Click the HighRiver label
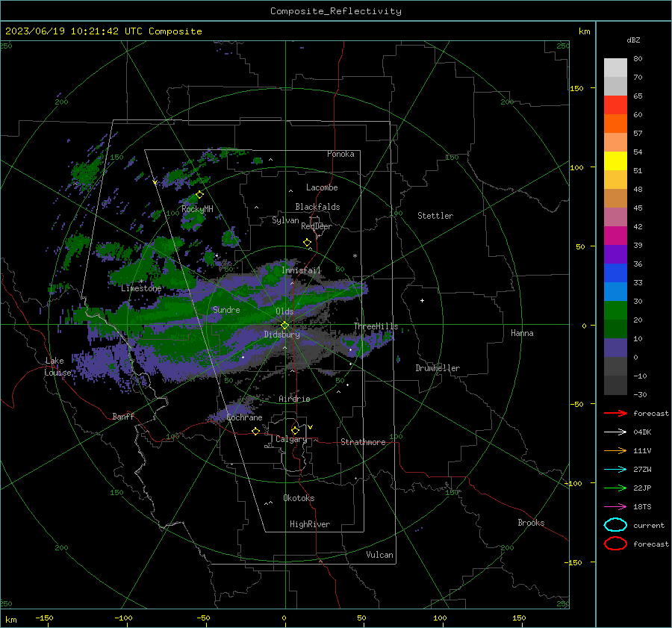 pos(310,524)
